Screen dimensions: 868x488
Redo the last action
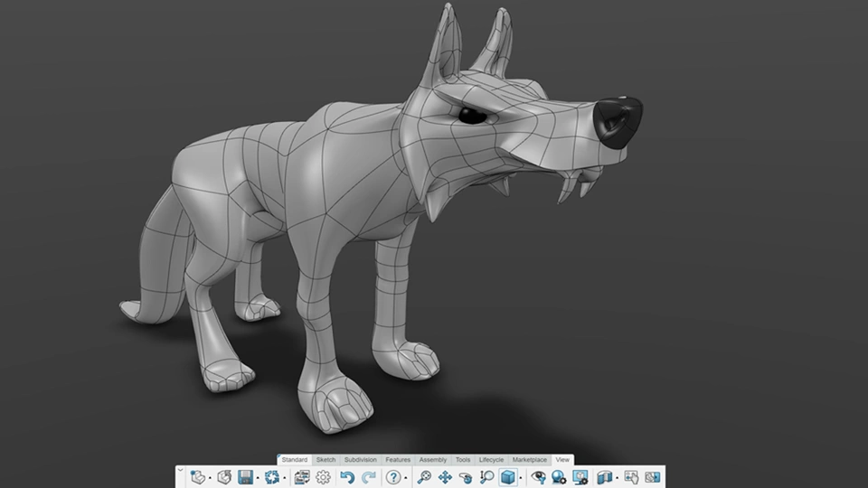[x=369, y=477]
